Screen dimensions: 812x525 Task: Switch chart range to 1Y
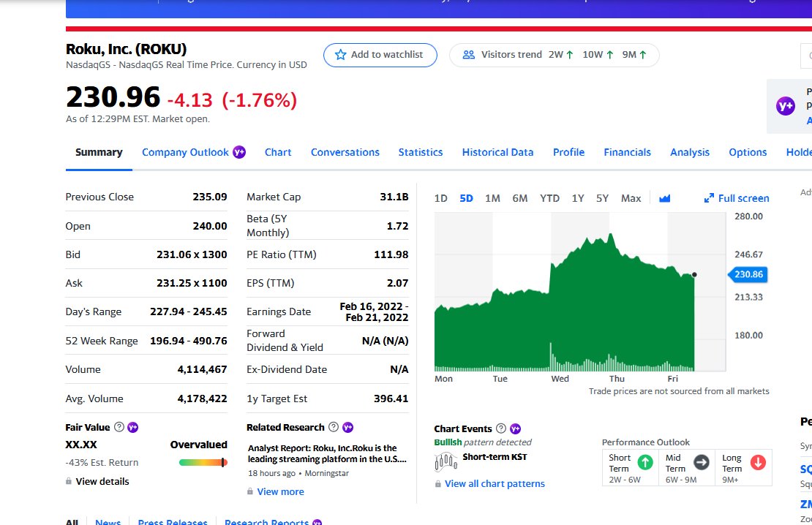coord(578,198)
